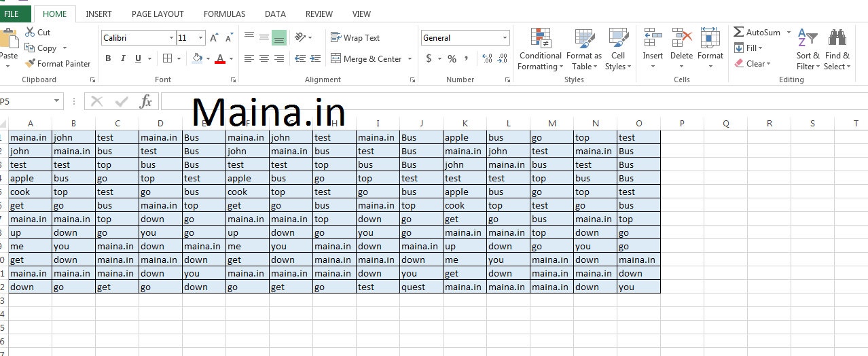868x356 pixels.
Task: Toggle Merge & Center
Action: click(367, 59)
